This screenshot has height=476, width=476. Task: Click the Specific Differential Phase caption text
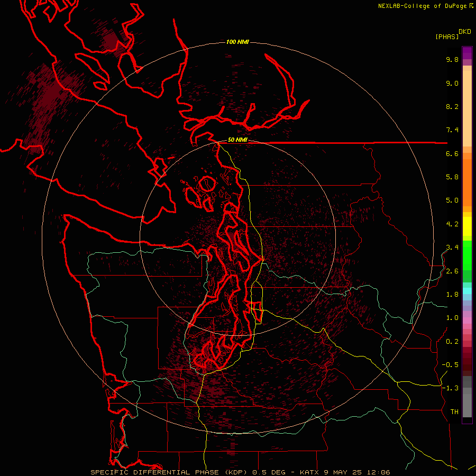[x=240, y=472]
